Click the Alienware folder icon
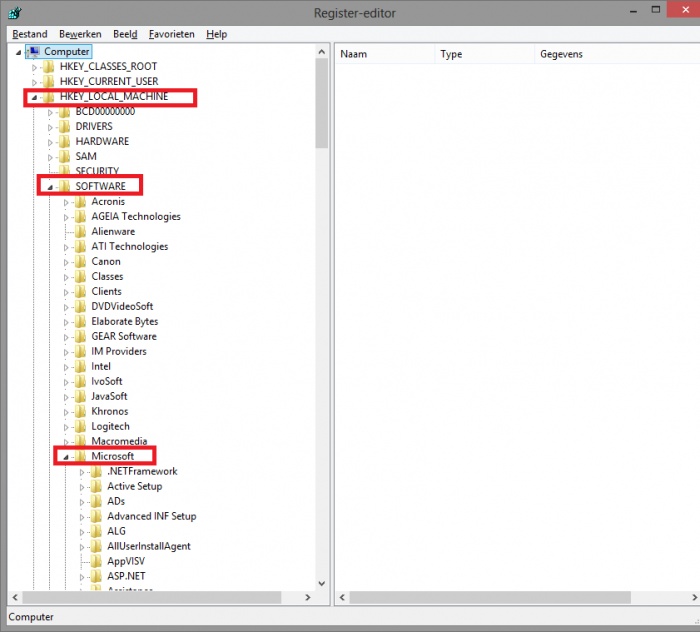700x632 pixels. click(x=80, y=232)
